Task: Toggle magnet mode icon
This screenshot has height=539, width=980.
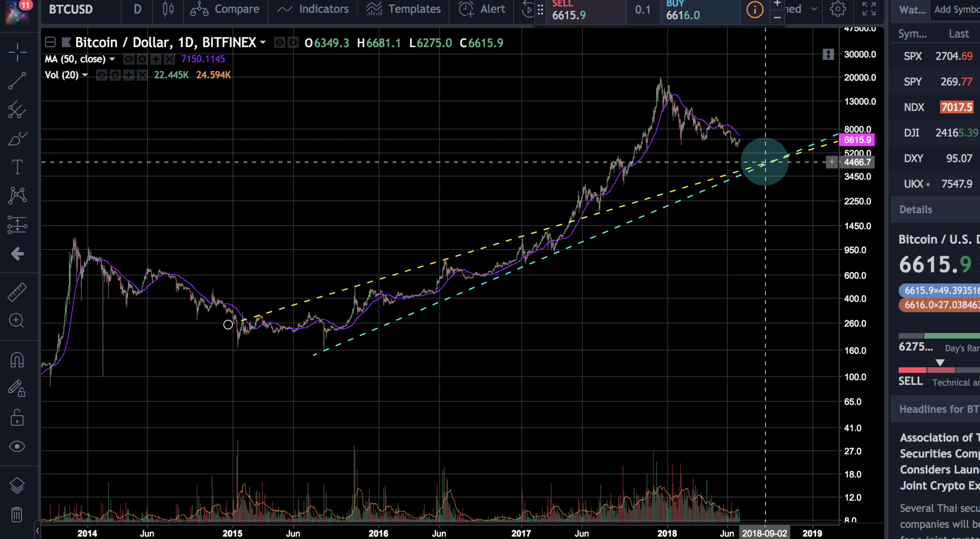Action: pyautogui.click(x=17, y=360)
